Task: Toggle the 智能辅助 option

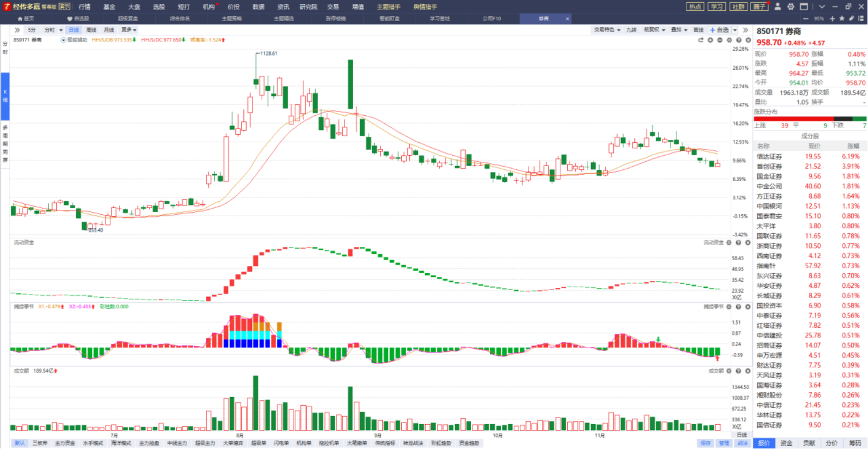Action: coord(74,40)
